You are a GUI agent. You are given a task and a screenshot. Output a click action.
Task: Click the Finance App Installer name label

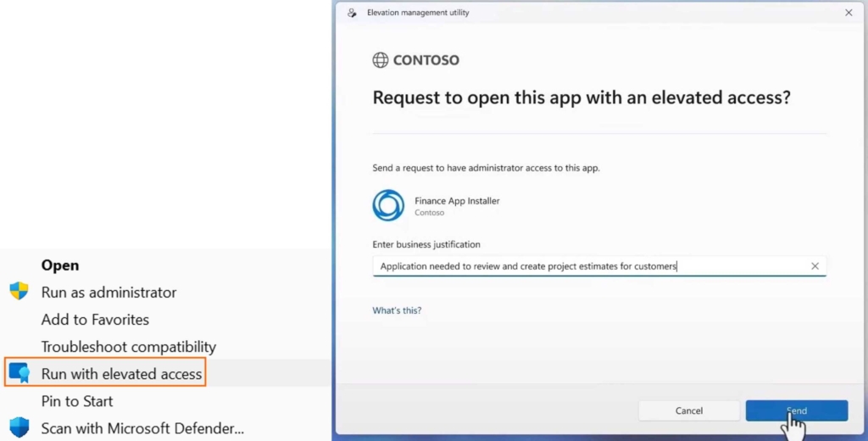[457, 201]
